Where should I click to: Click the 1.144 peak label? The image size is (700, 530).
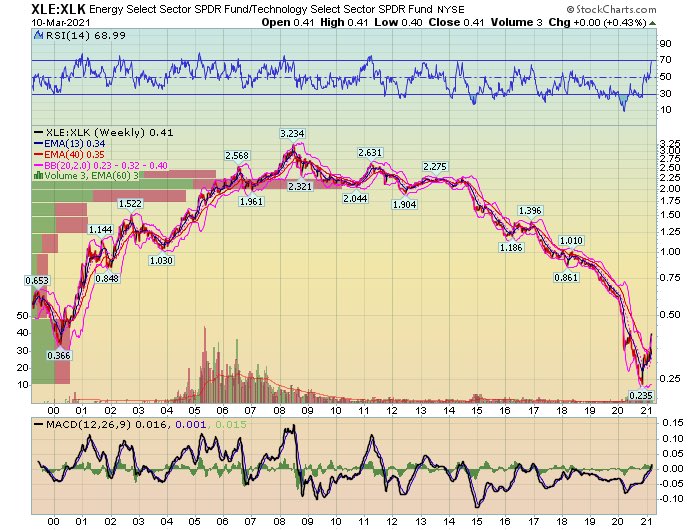(100, 230)
